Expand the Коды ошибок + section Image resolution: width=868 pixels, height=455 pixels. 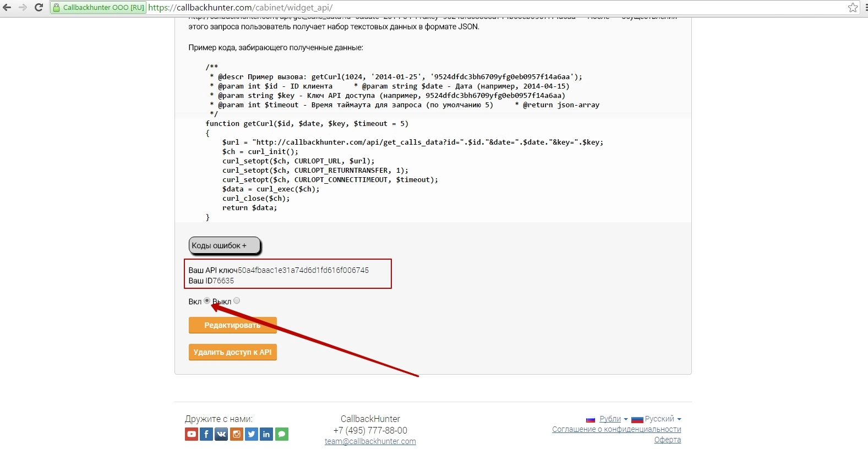(x=225, y=245)
